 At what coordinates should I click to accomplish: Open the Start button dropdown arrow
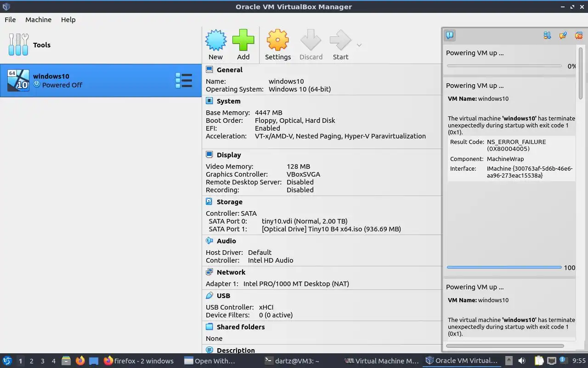(x=359, y=45)
